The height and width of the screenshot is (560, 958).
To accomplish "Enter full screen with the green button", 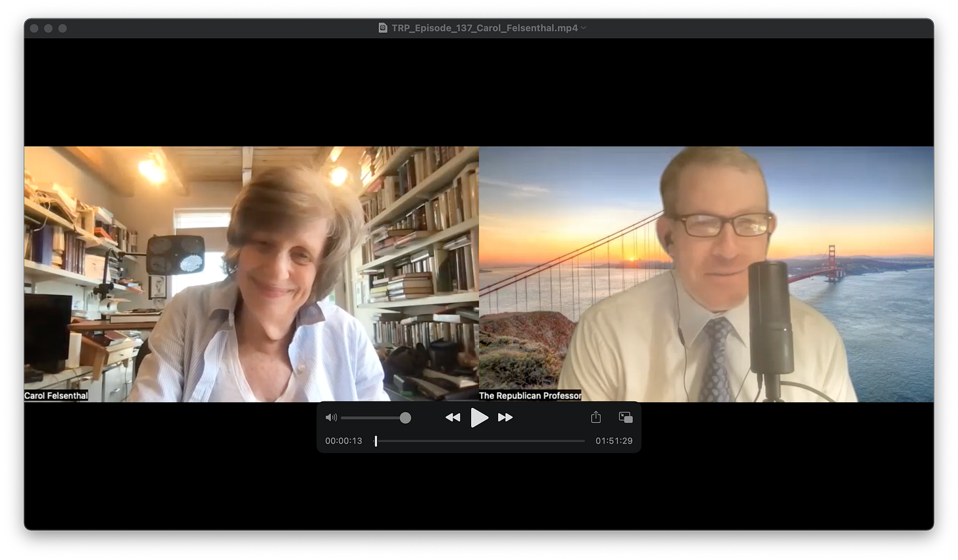I will click(63, 28).
